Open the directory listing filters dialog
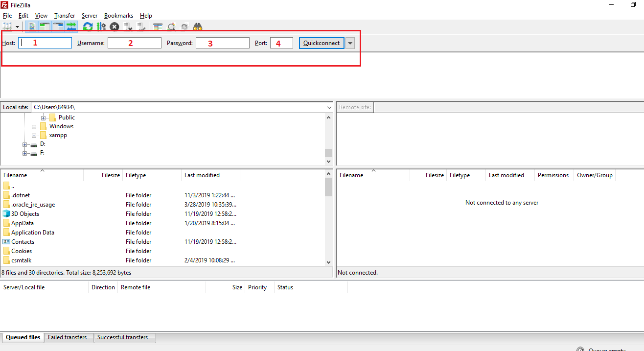644x351 pixels. pos(158,26)
